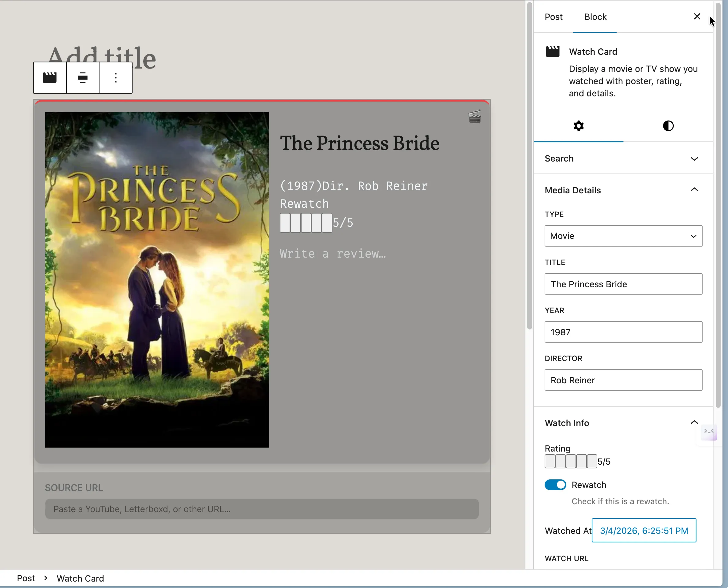
Task: Click the purple floating assistant widget icon
Action: 709,432
